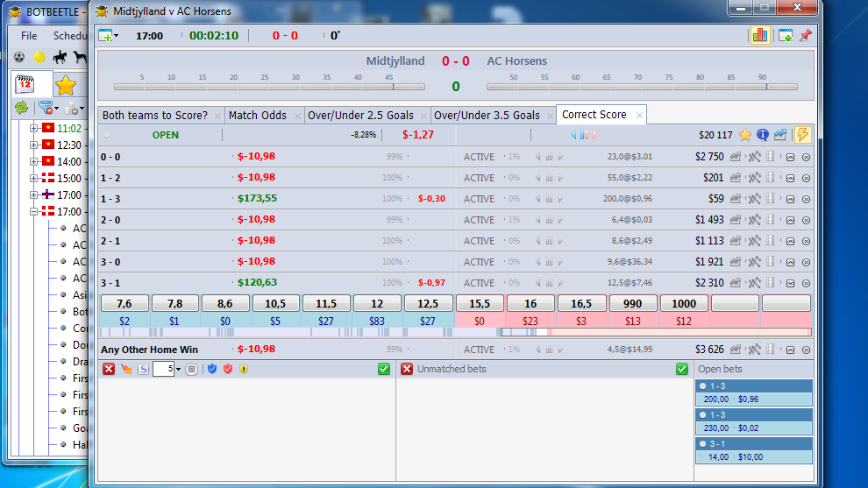Select tennis ball sport icon in BOTBEETLE
This screenshot has height=488, width=868.
(x=39, y=57)
